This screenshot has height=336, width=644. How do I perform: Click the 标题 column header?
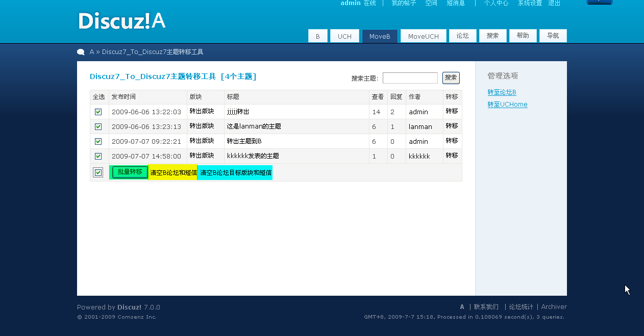233,97
